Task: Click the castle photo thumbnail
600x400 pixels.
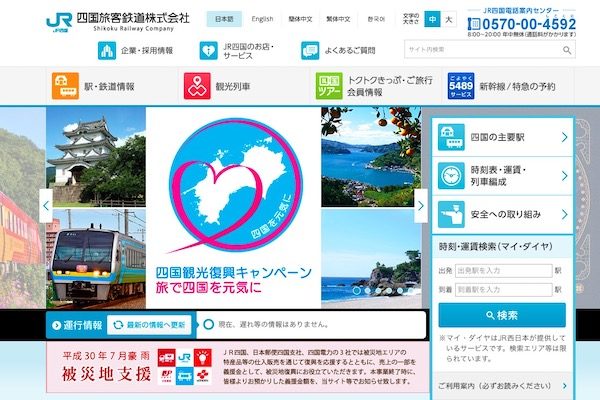Action: click(x=96, y=157)
